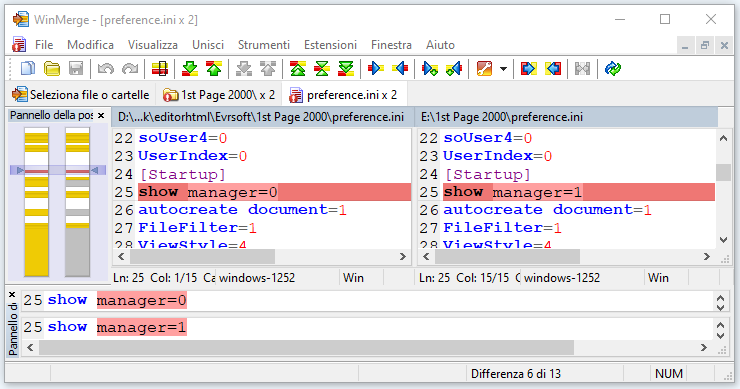Close the bottom diff pane
Image resolution: width=740 pixels, height=389 pixels.
point(12,295)
